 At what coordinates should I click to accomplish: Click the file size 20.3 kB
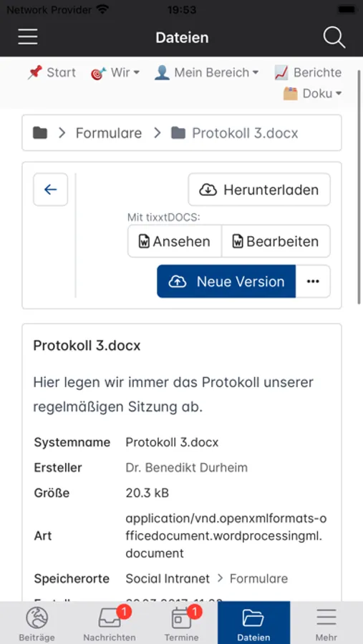click(147, 493)
